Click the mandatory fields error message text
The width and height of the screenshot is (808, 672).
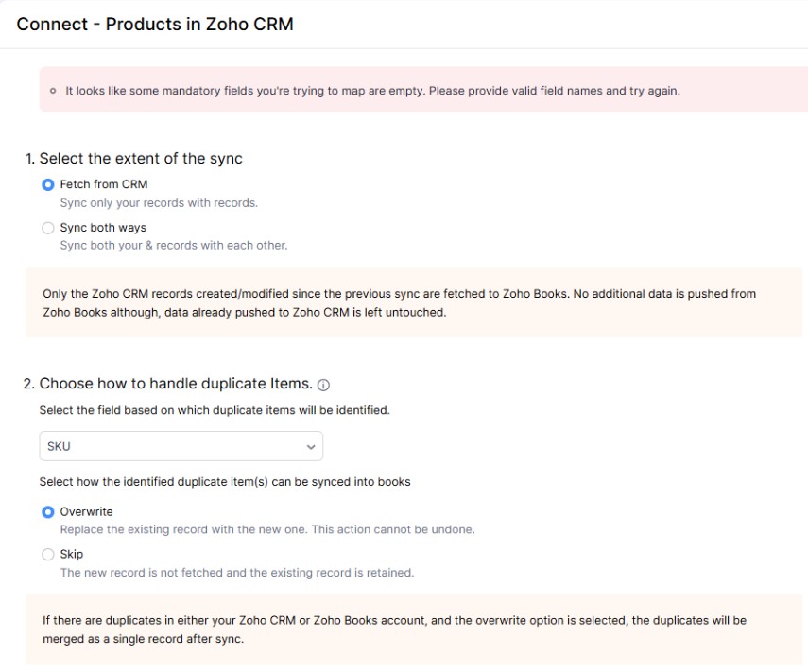[x=372, y=91]
